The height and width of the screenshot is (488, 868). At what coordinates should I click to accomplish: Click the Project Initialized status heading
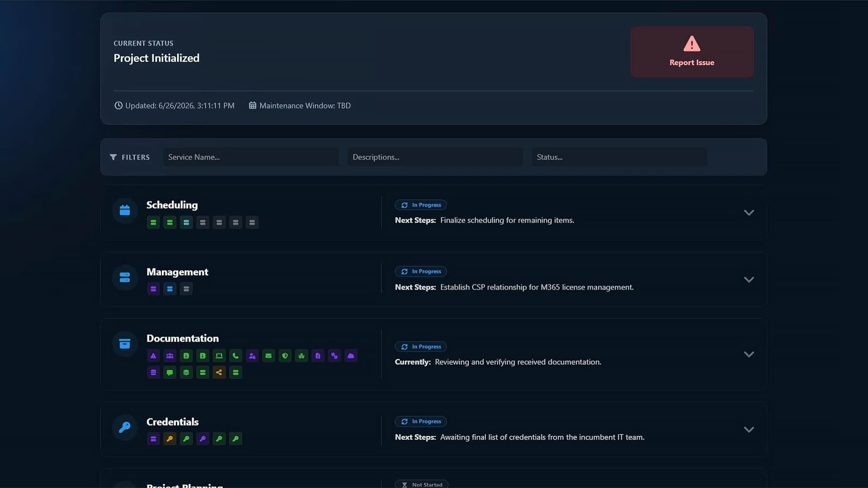tap(156, 58)
